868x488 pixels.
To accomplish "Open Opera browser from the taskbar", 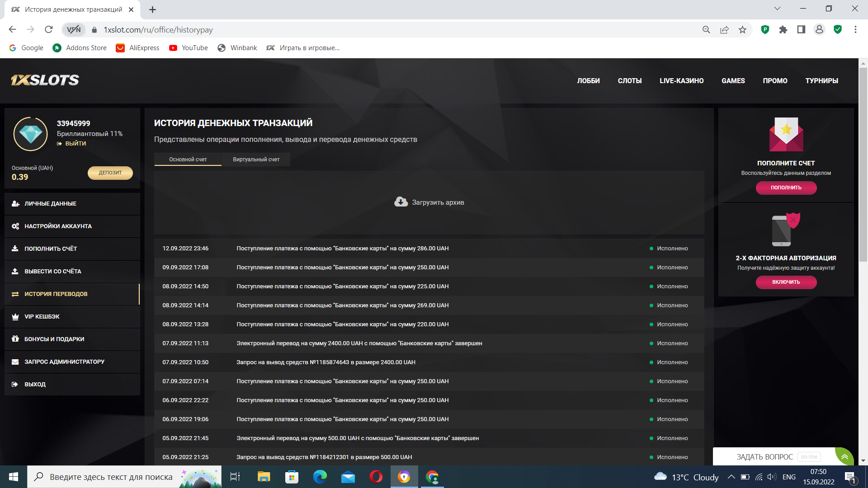I will pyautogui.click(x=376, y=477).
